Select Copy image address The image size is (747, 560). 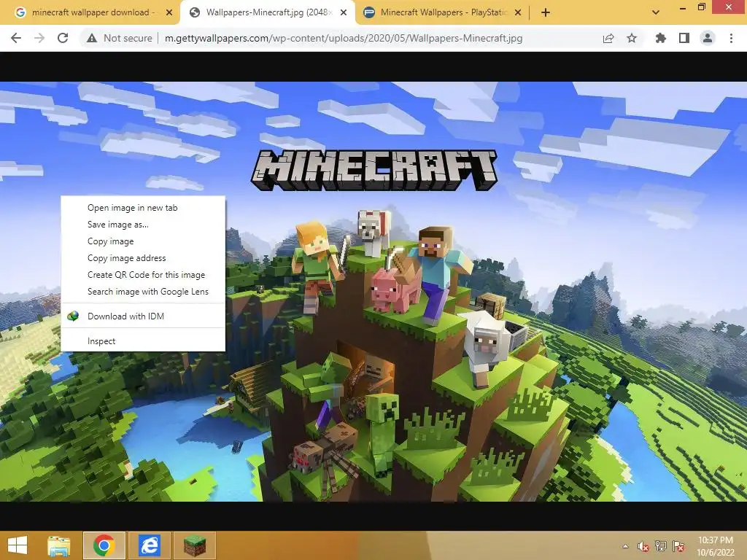pyautogui.click(x=143, y=258)
